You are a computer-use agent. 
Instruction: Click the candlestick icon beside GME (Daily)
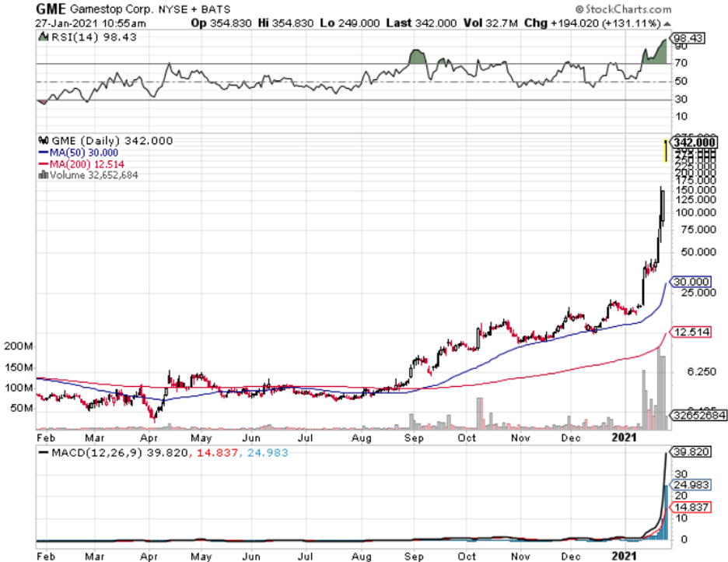tap(44, 140)
